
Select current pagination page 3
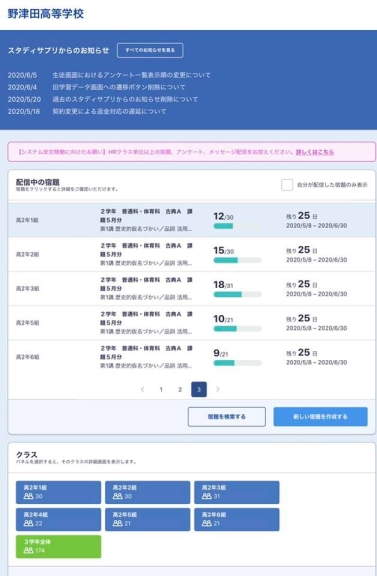click(x=199, y=389)
